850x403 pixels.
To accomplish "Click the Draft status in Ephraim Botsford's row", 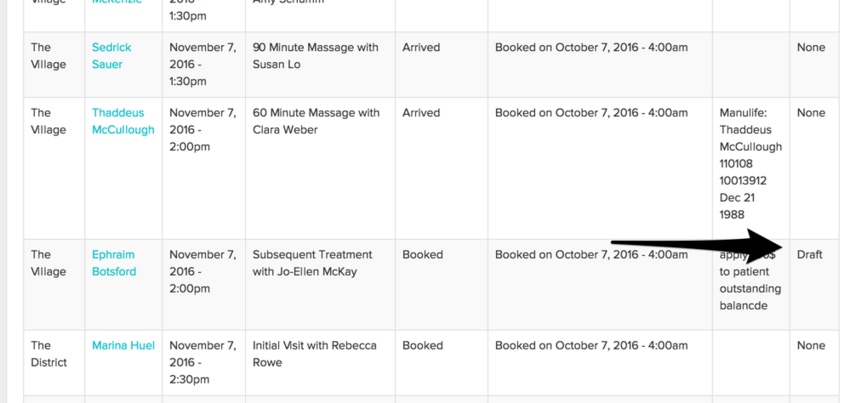I will (809, 254).
